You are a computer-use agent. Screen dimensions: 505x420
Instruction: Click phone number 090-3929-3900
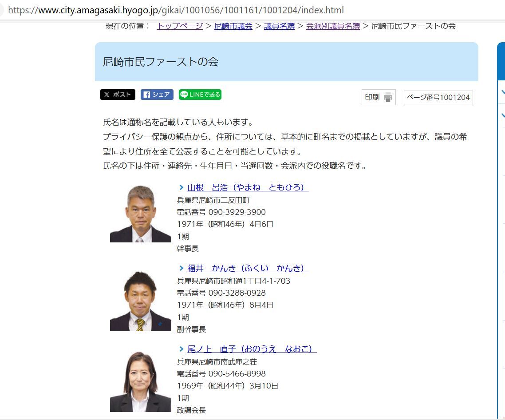[x=237, y=212]
